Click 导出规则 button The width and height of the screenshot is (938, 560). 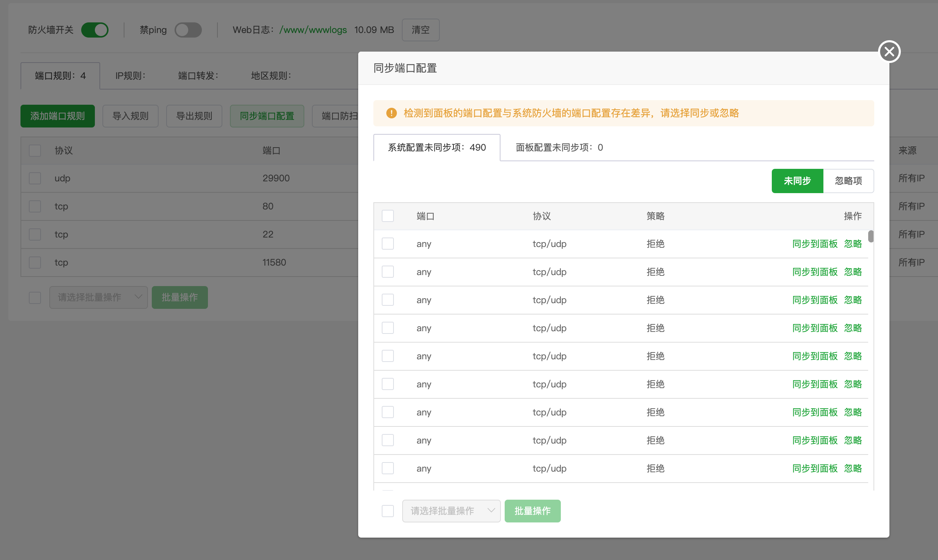(x=194, y=116)
